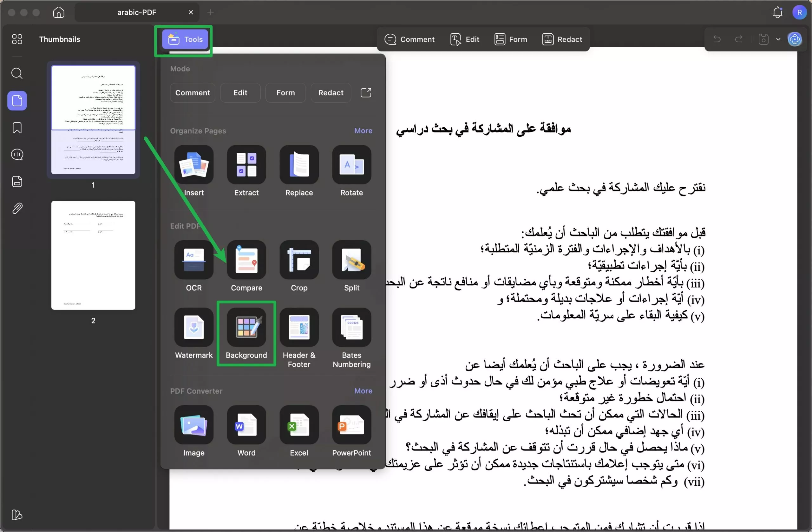
Task: Undo the last action
Action: (x=717, y=39)
